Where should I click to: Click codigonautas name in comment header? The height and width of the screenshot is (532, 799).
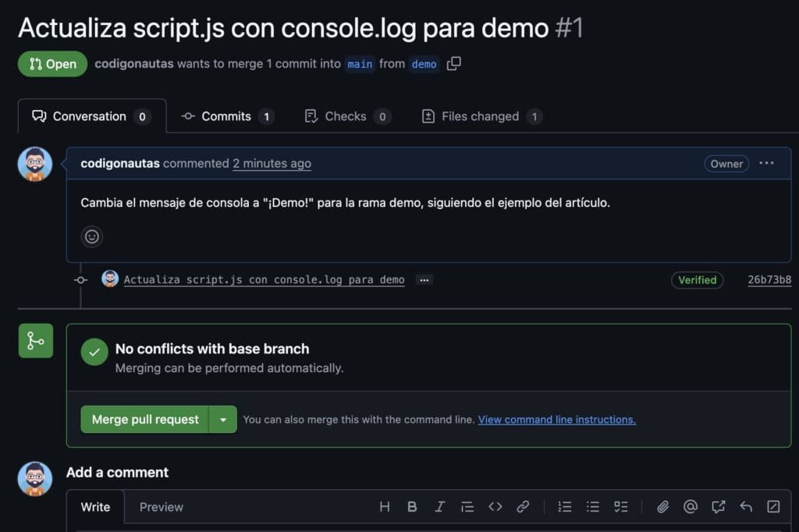pos(119,163)
